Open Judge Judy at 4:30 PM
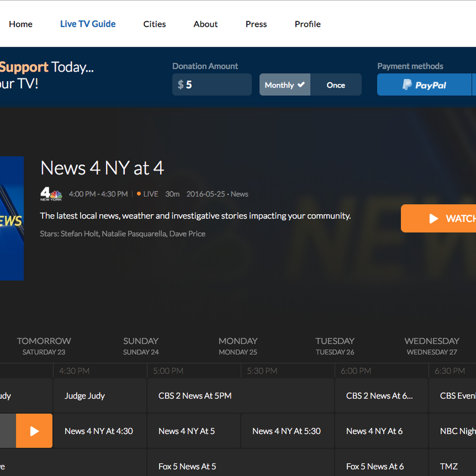This screenshot has height=476, width=476. click(100, 396)
